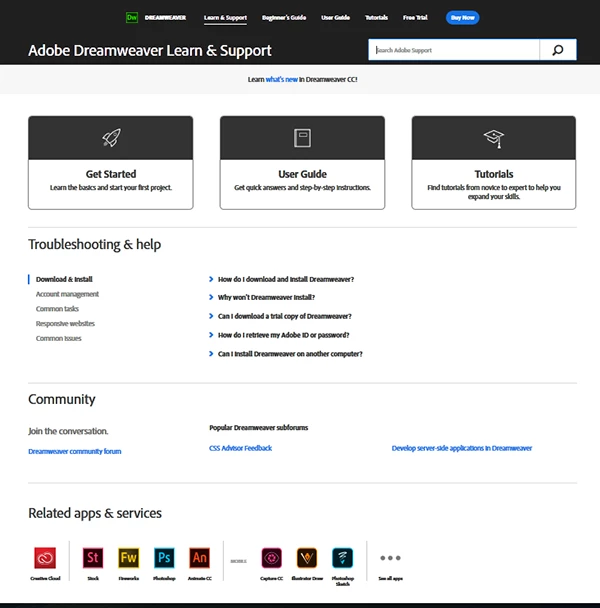Open 'Can I download a trial copy of Dreamweaver?'
600x608 pixels.
285,316
